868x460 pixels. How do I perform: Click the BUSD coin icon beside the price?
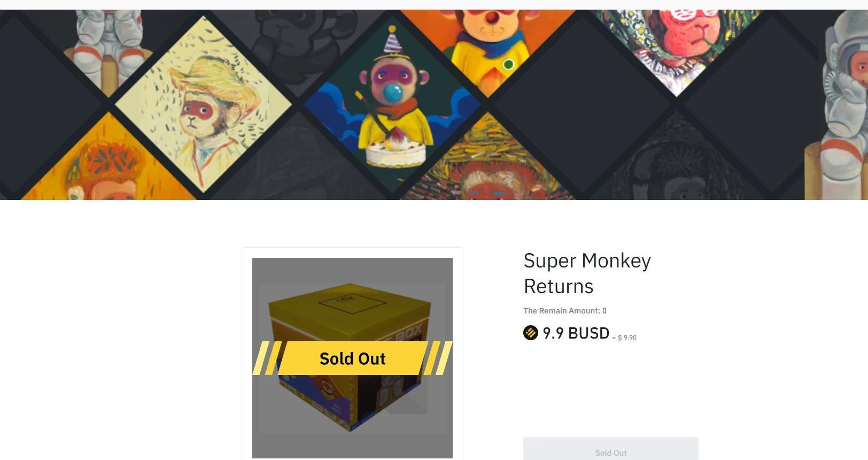[x=530, y=333]
